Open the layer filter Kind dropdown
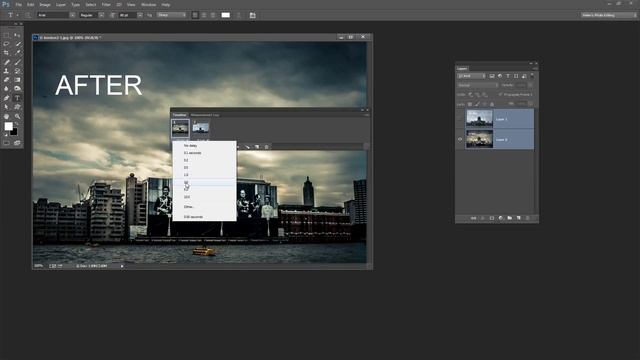640x360 pixels. [471, 76]
